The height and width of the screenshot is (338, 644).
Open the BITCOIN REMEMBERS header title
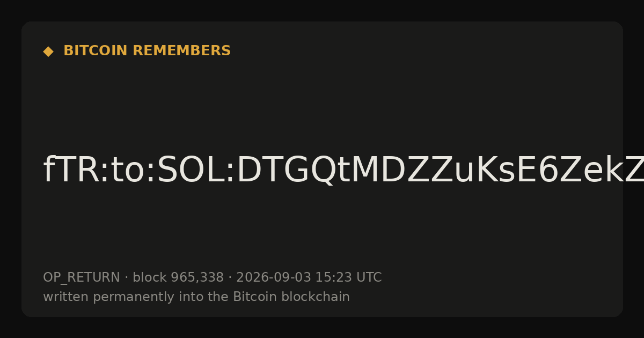(147, 51)
